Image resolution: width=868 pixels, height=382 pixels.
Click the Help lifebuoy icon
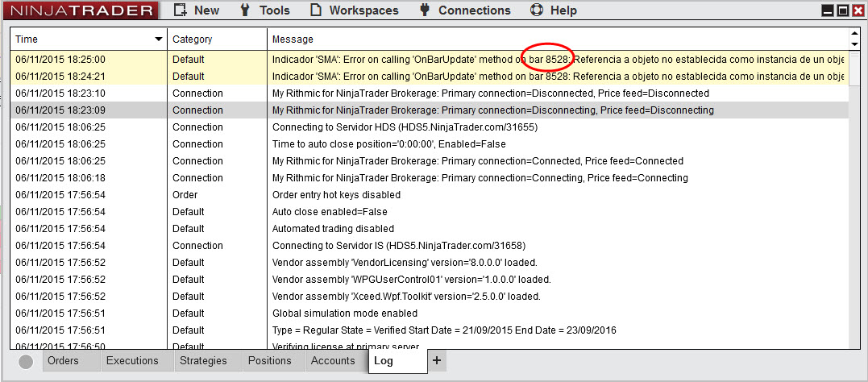click(x=537, y=10)
